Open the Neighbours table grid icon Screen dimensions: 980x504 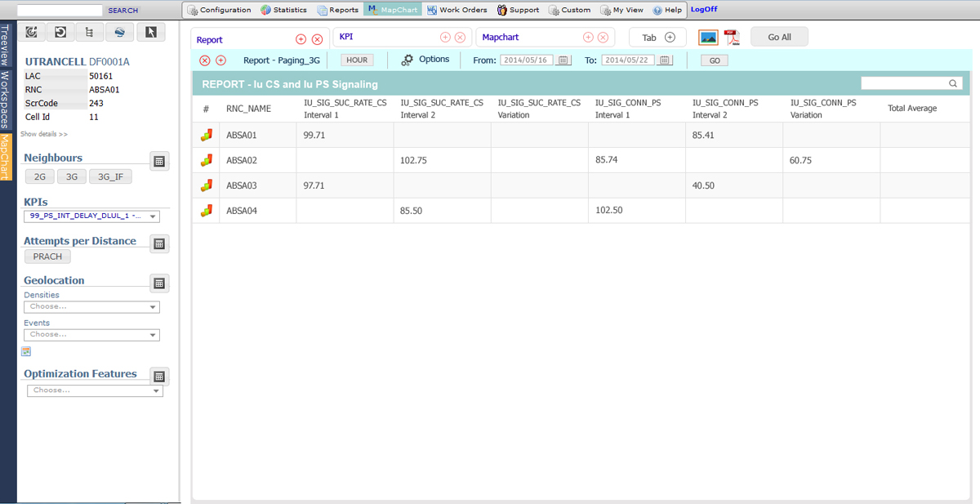159,162
